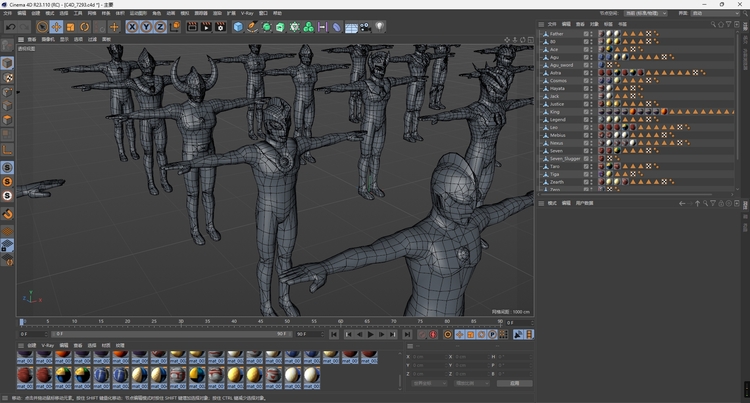The height and width of the screenshot is (403, 750).
Task: Click the Object Manager filter funnel icon
Action: point(728,24)
